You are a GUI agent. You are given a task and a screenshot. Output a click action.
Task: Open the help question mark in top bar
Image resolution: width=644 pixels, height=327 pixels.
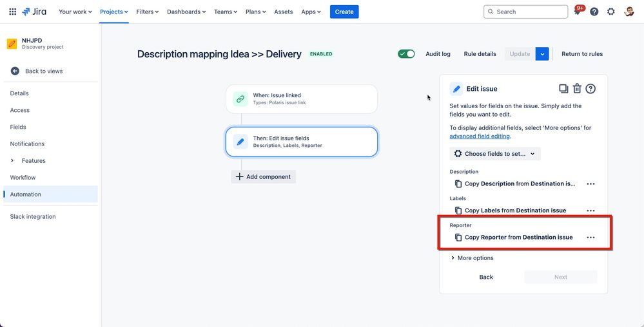(594, 12)
